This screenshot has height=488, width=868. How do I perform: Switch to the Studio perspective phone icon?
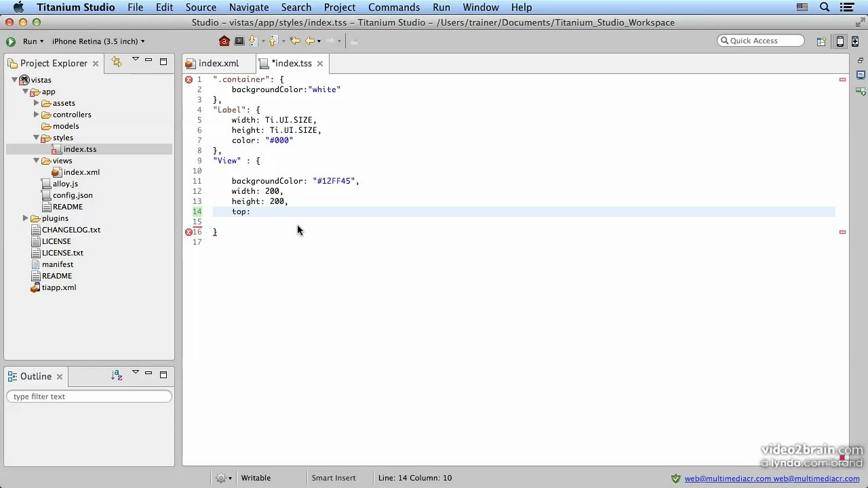(840, 41)
